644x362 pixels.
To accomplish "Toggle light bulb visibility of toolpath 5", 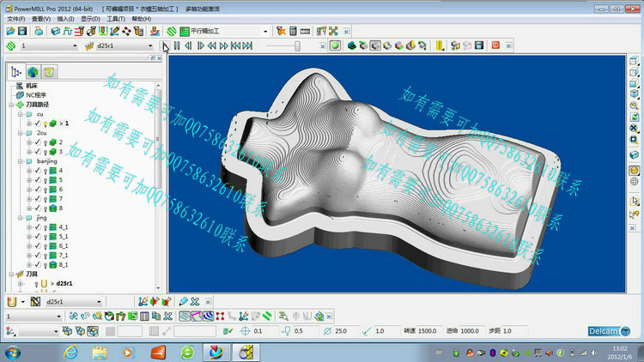I will click(x=46, y=180).
